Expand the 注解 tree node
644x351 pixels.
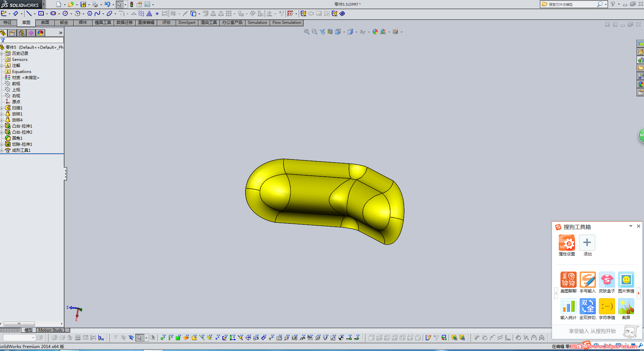tap(2, 66)
